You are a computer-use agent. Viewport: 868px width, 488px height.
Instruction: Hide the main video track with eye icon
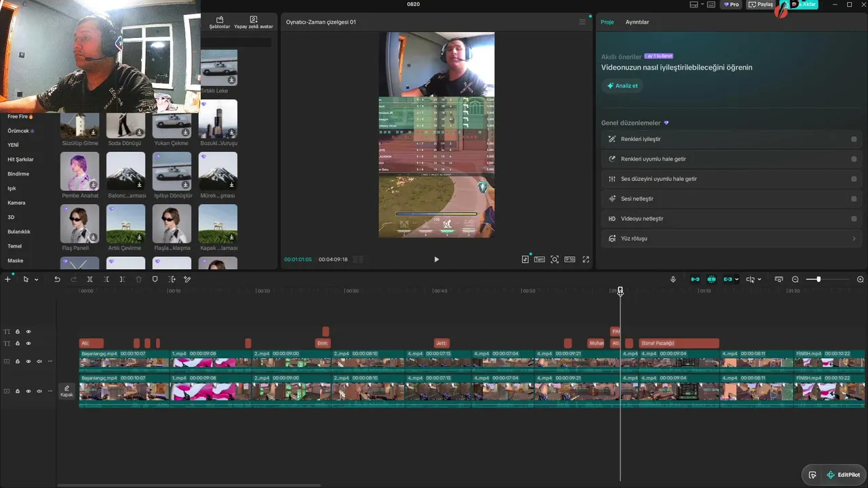pos(28,391)
